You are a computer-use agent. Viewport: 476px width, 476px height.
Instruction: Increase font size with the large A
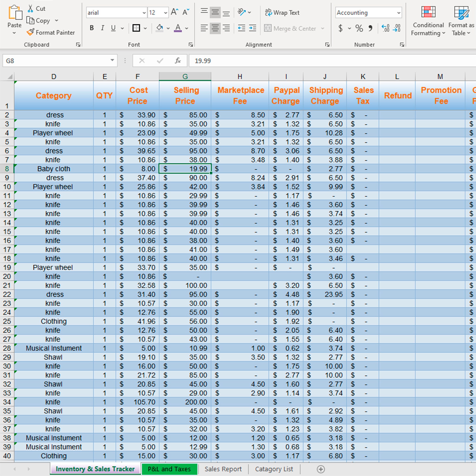click(175, 12)
